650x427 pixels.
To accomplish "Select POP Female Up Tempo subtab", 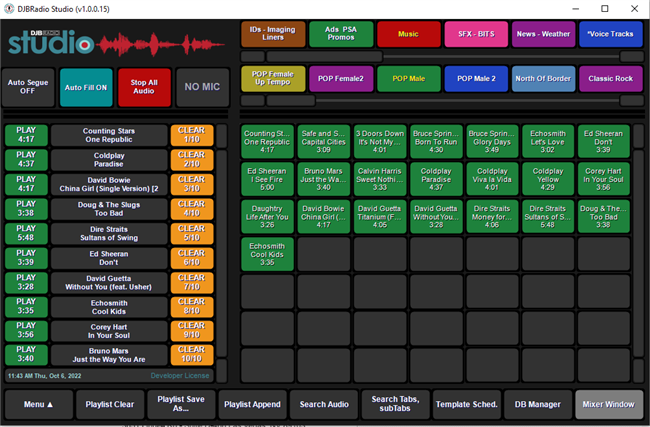I will coord(273,78).
